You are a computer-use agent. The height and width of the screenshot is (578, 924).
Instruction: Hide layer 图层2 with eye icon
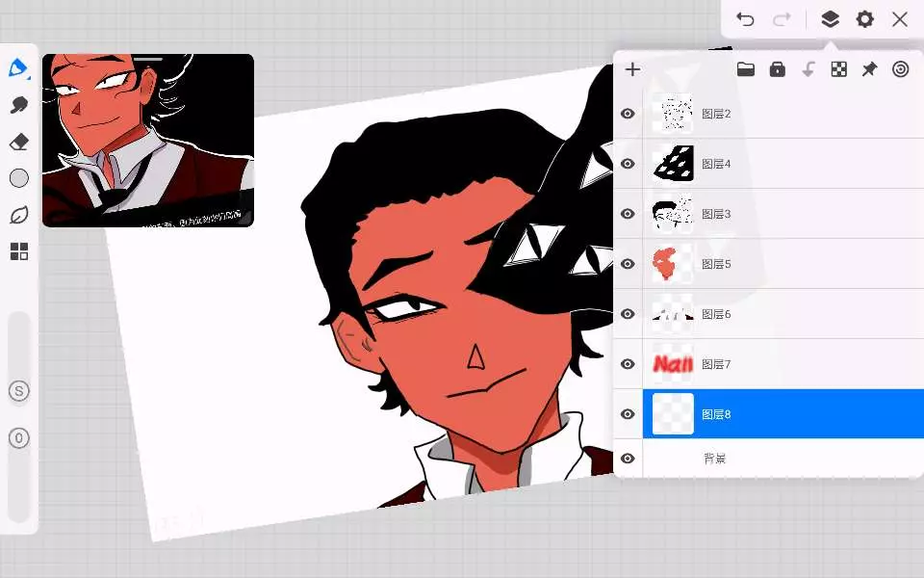click(x=628, y=114)
